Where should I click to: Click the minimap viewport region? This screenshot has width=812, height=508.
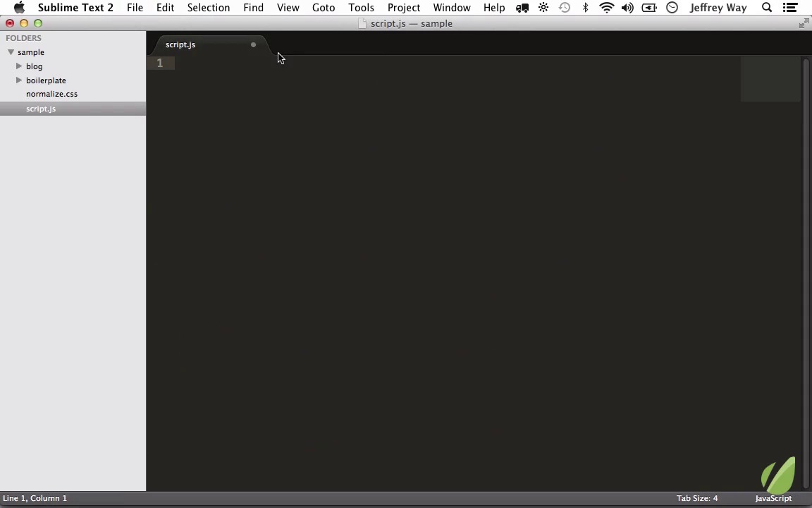pos(770,79)
